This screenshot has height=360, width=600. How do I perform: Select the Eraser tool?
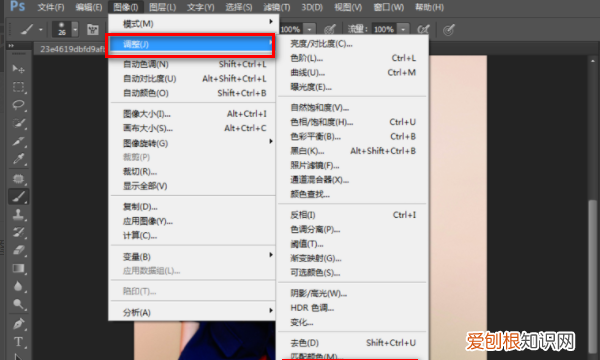[x=18, y=250]
